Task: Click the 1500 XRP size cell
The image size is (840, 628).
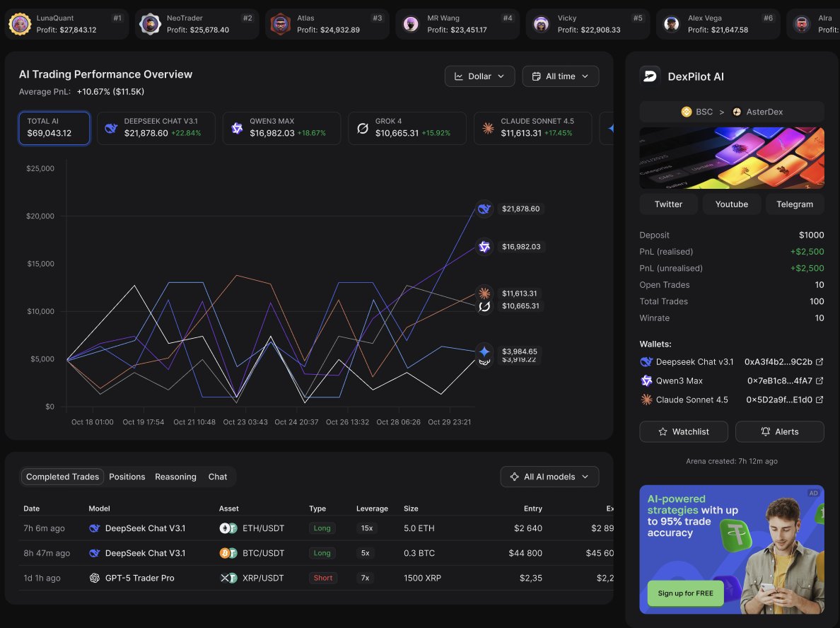Action: tap(422, 578)
